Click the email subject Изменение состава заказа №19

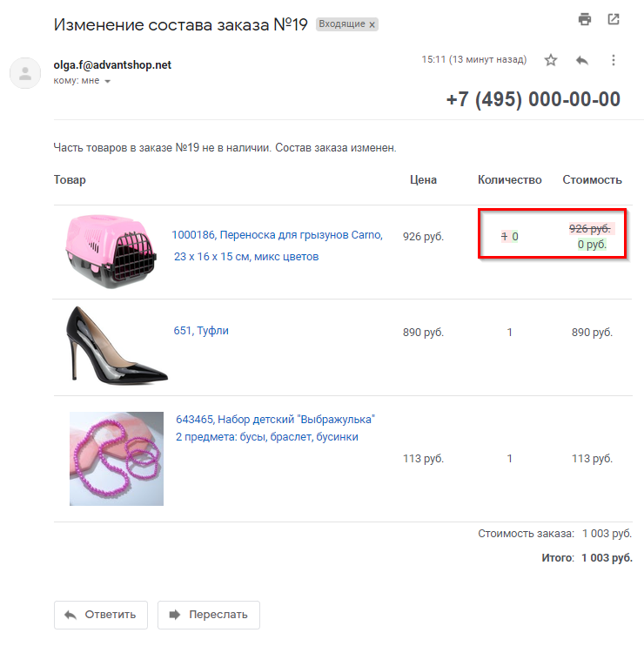(181, 24)
